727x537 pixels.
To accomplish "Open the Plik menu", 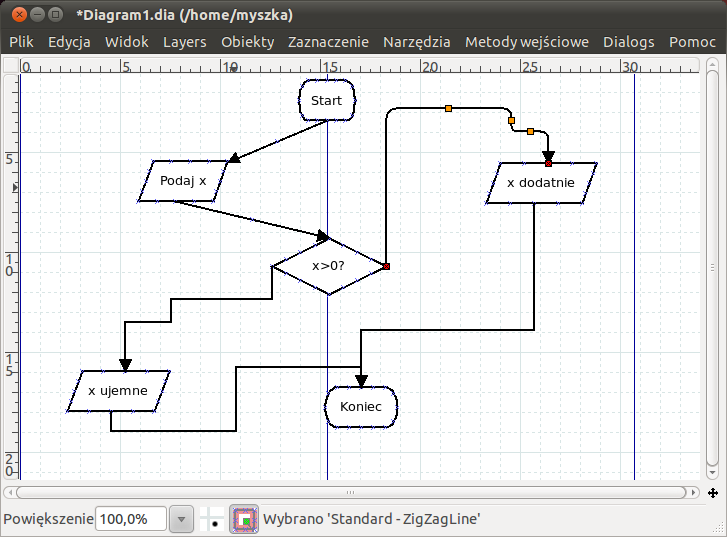I will point(21,42).
